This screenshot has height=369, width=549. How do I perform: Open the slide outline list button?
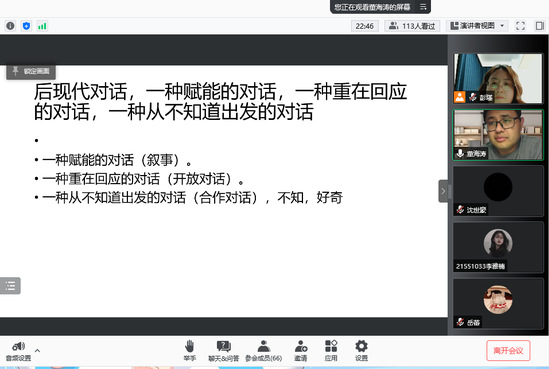pos(10,286)
